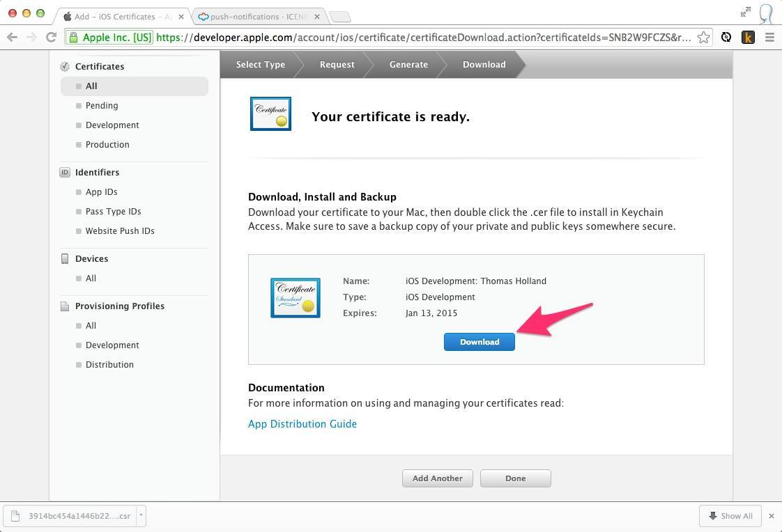Open the Chrome hamburger menu
The image size is (782, 532).
click(x=769, y=38)
